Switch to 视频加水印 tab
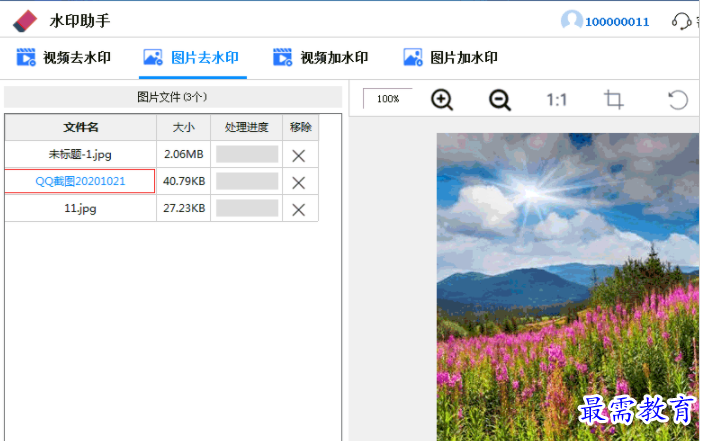702x441 pixels. point(321,58)
